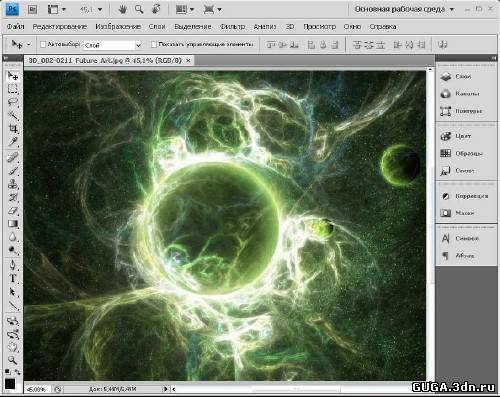Open the status bar info arrow menu
This screenshot has width=500, height=397.
coord(165,389)
